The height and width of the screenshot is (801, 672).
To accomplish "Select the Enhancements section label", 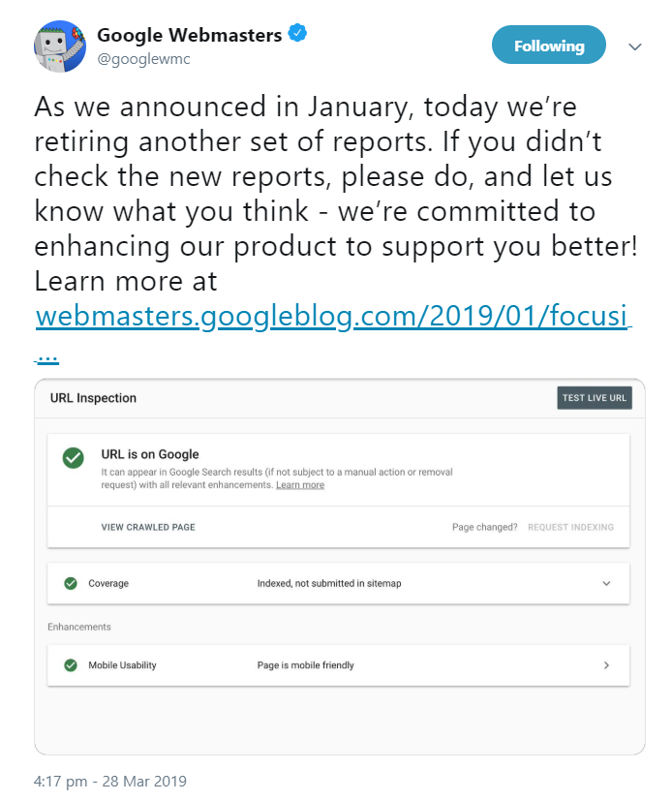I will click(81, 627).
